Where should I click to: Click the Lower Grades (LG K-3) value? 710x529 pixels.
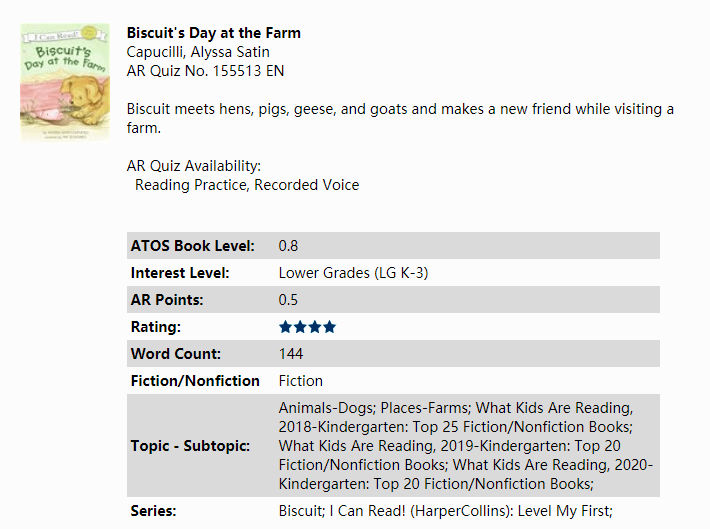coord(353,273)
